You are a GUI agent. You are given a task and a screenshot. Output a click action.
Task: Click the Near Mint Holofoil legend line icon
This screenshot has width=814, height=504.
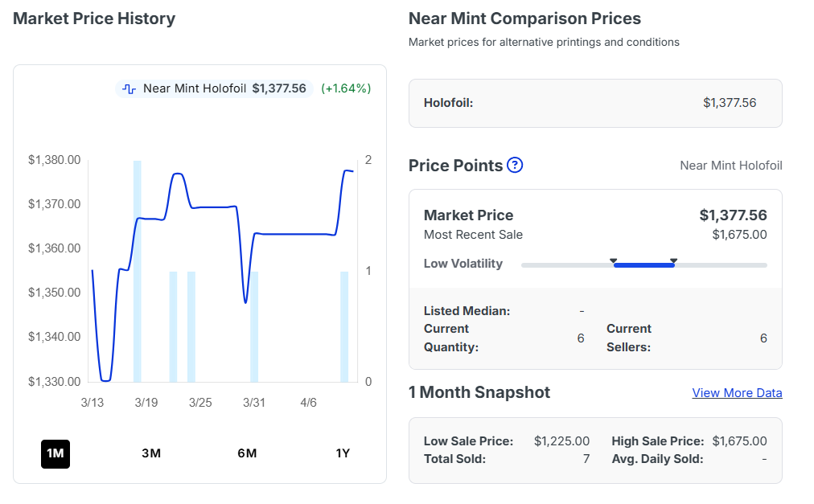(x=129, y=88)
